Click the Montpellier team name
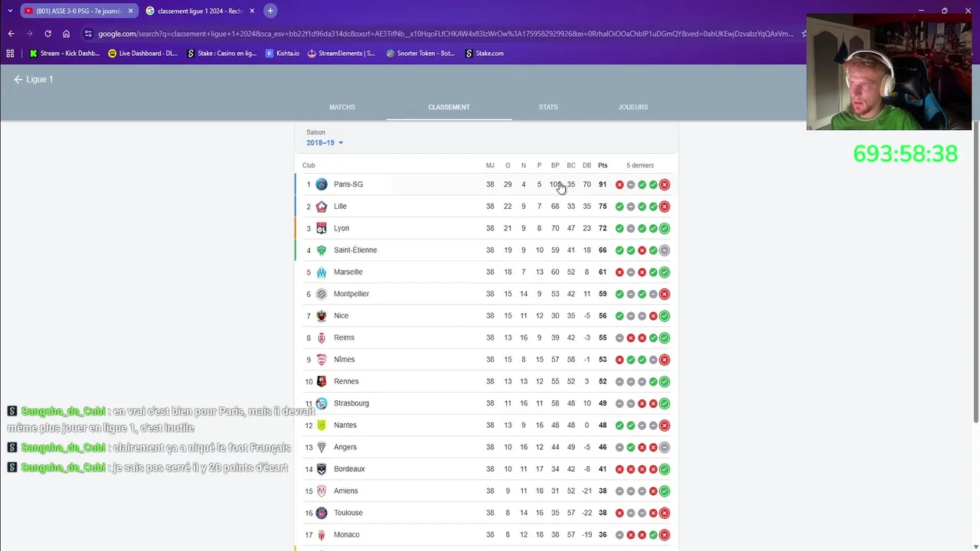980x551 pixels. point(351,294)
